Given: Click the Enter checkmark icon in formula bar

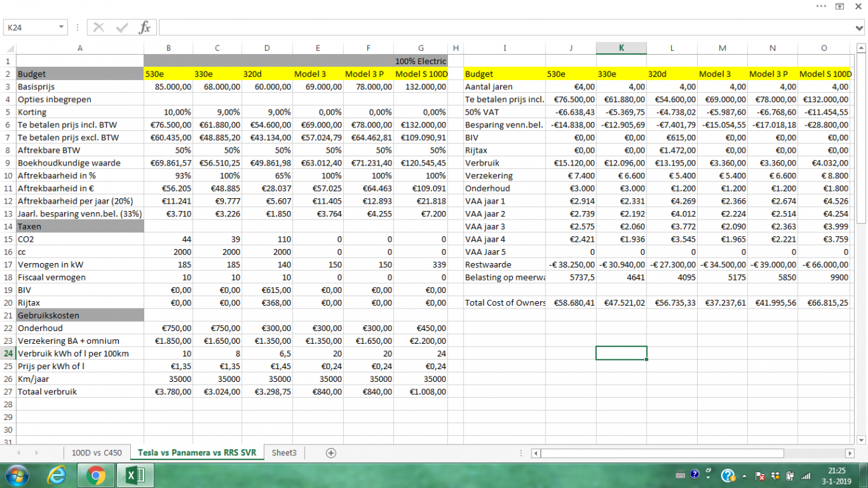Looking at the screenshot, I should [x=122, y=27].
